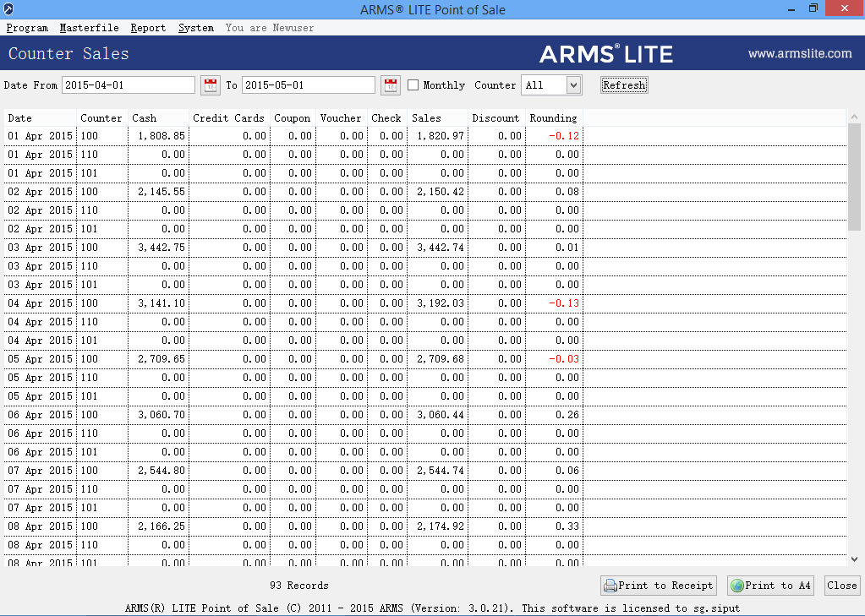Select the cash cell 2,709.65
This screenshot has height=616, width=865.
pos(162,359)
